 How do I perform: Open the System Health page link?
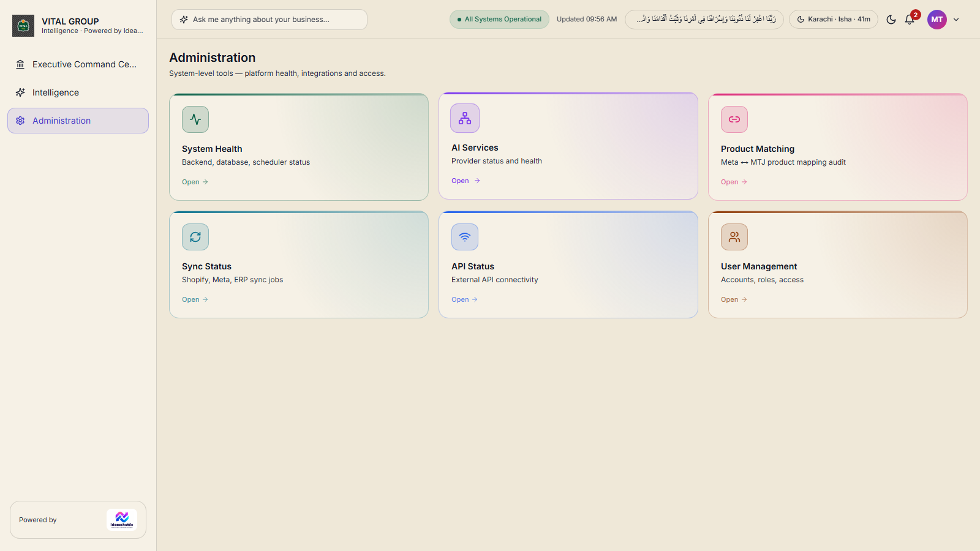click(x=195, y=182)
